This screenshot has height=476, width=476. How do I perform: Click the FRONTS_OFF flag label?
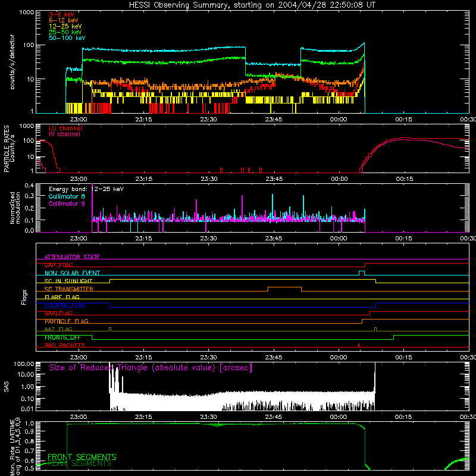tap(62, 337)
